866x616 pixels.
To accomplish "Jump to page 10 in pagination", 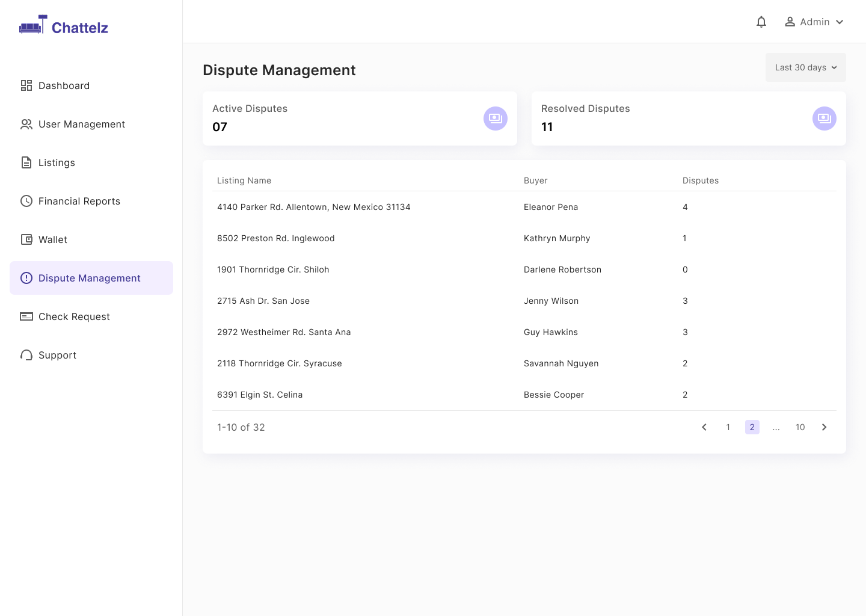I will click(x=800, y=427).
